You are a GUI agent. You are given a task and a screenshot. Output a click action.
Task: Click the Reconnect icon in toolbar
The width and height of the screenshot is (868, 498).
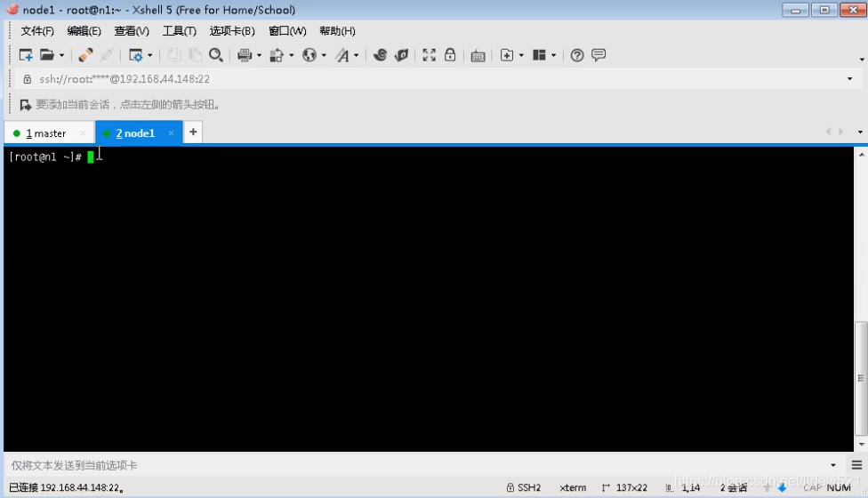click(x=85, y=55)
